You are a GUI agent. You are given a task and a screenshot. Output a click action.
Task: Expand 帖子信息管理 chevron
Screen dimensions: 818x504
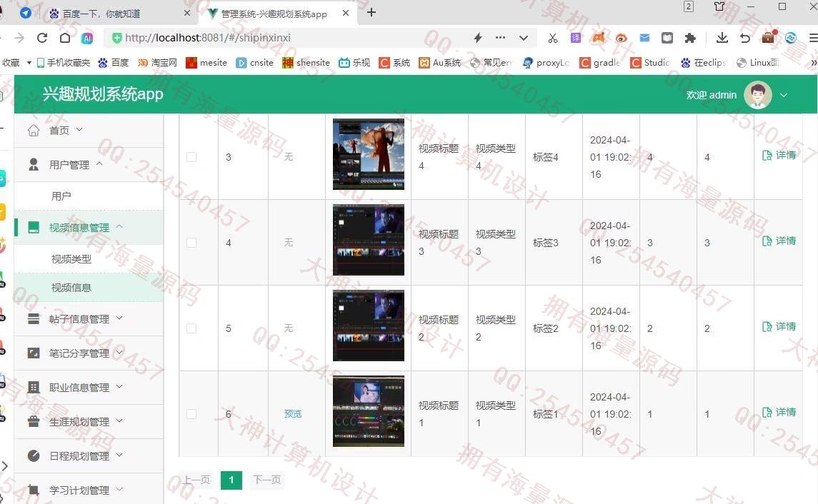[119, 318]
